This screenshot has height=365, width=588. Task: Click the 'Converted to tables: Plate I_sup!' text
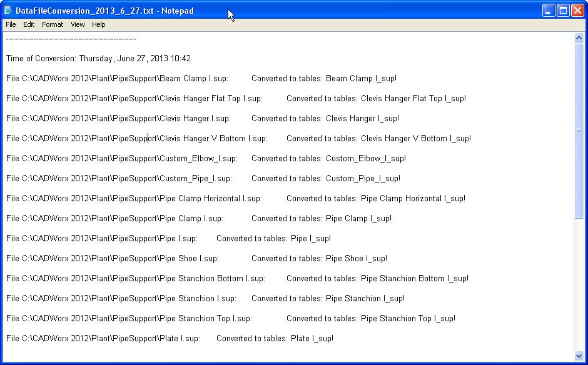pos(275,339)
